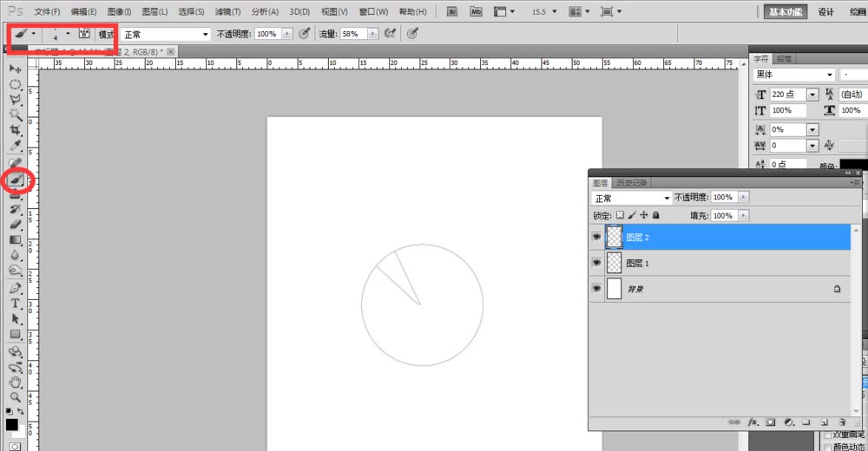Switch to the 历史记录 tab
The width and height of the screenshot is (868, 451).
point(631,183)
